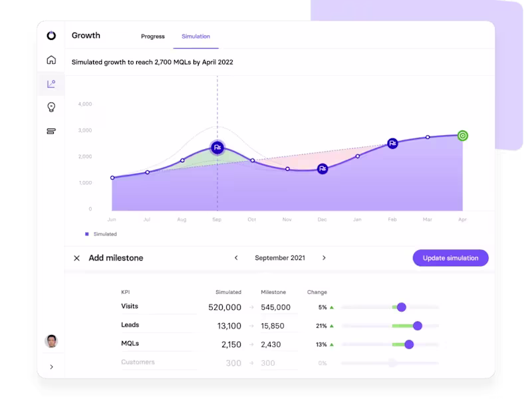Screen dimensions: 532x399
Task: Click the January data point on chart
Action: tap(358, 156)
